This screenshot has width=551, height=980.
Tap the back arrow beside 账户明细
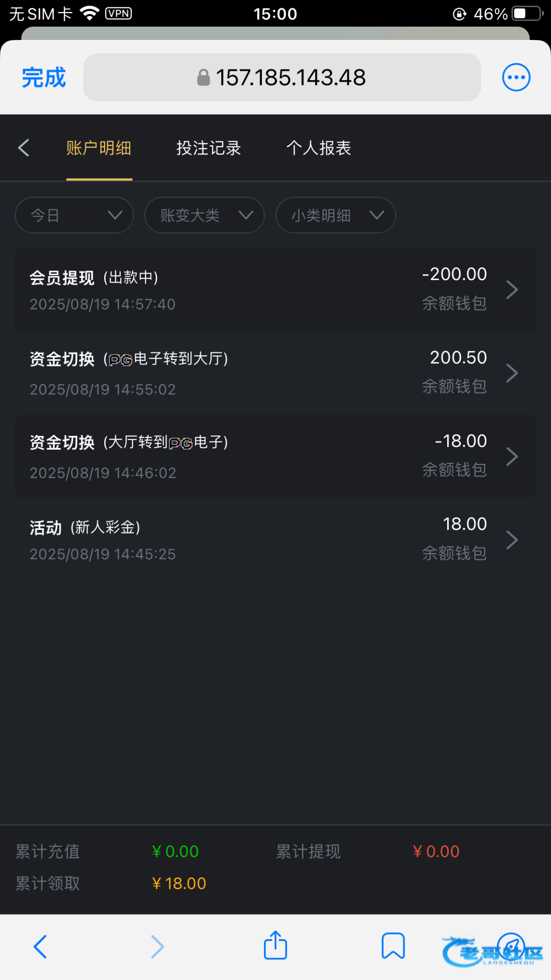pyautogui.click(x=24, y=148)
